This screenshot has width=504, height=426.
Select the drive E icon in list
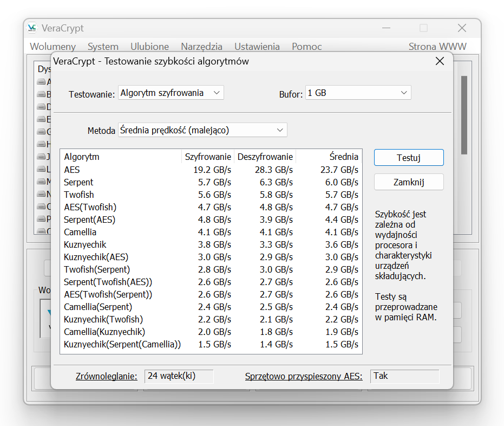click(x=42, y=119)
